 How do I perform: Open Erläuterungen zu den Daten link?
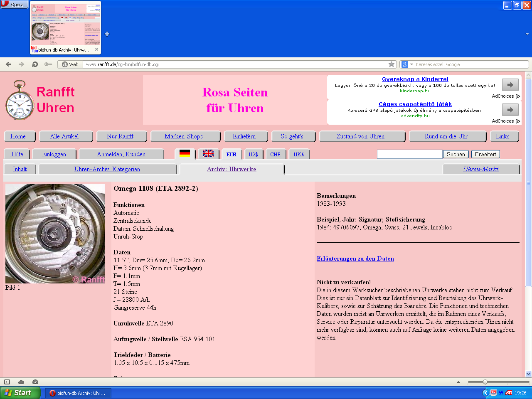coord(355,259)
